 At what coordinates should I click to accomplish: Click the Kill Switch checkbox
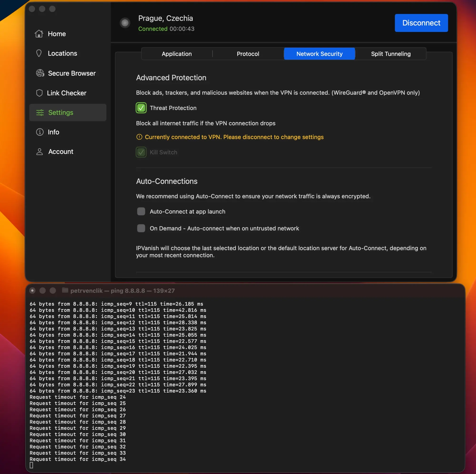click(141, 152)
